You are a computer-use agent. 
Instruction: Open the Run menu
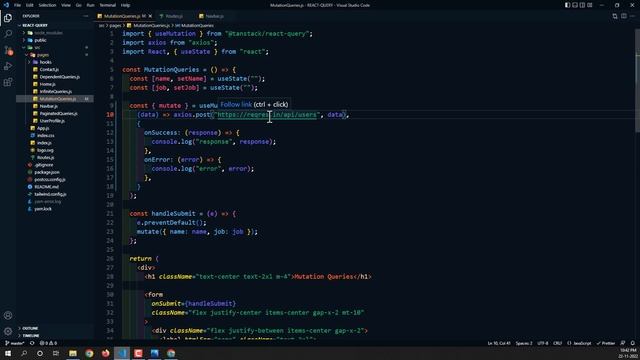91,5
